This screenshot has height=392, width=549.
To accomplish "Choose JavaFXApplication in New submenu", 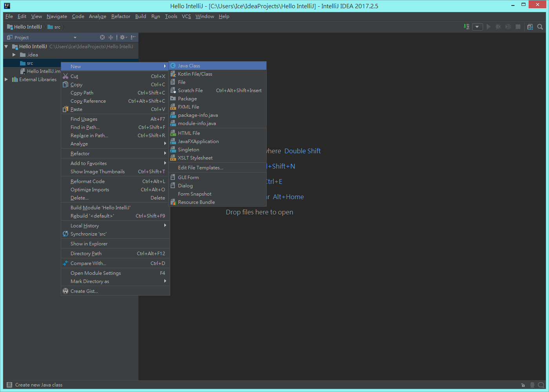I will coord(218,141).
